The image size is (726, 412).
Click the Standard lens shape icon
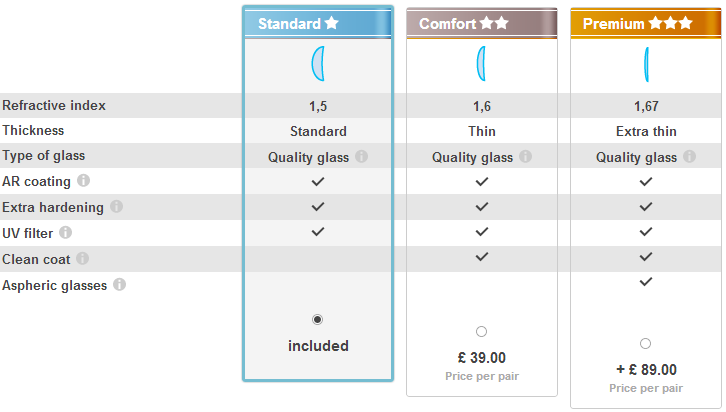[318, 64]
